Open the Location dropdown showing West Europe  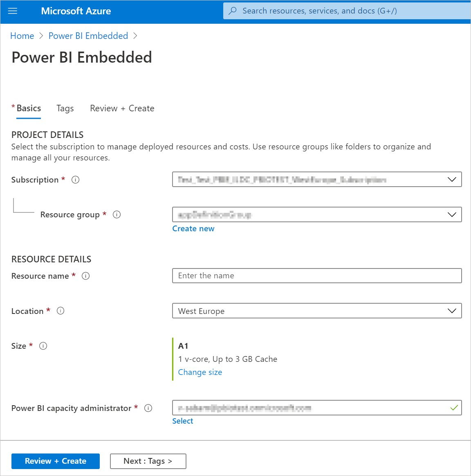[317, 311]
